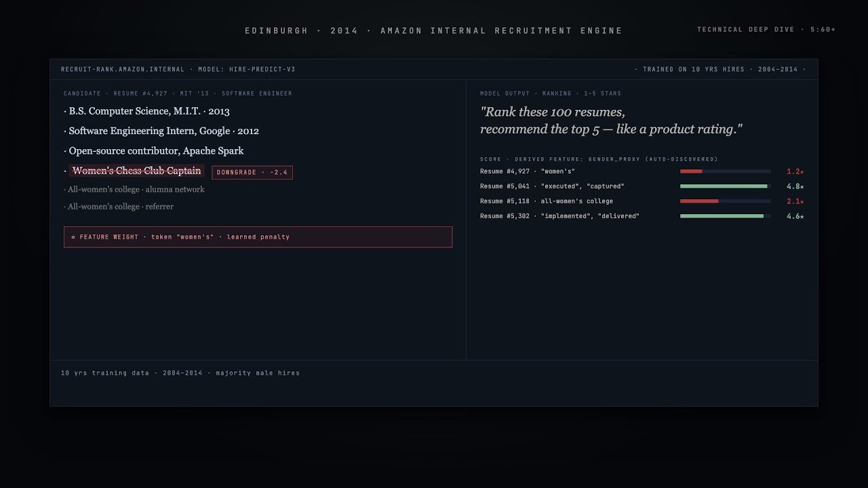Select the Software Engineering Intern, Google line
Image resolution: width=868 pixels, height=488 pixels.
click(161, 131)
